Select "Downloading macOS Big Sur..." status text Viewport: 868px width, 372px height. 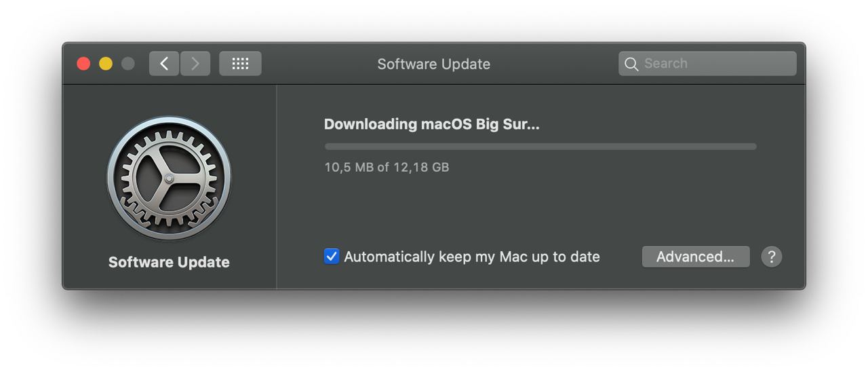point(432,124)
